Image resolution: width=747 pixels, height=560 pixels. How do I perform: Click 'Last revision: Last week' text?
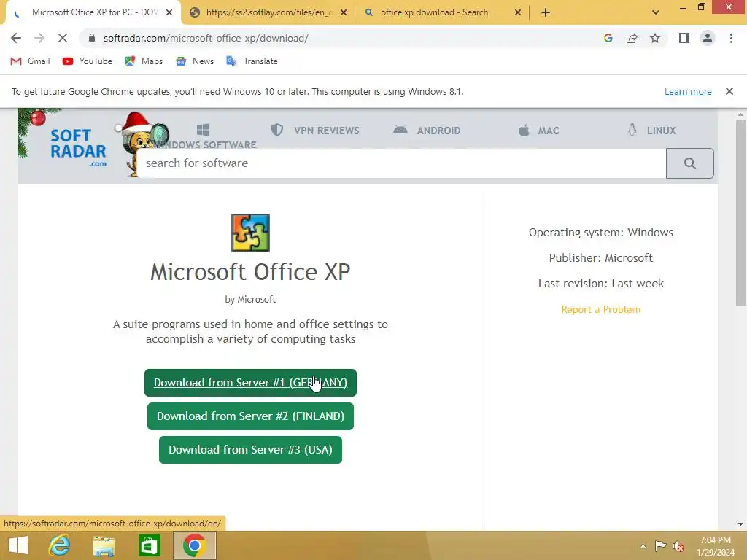(x=601, y=284)
